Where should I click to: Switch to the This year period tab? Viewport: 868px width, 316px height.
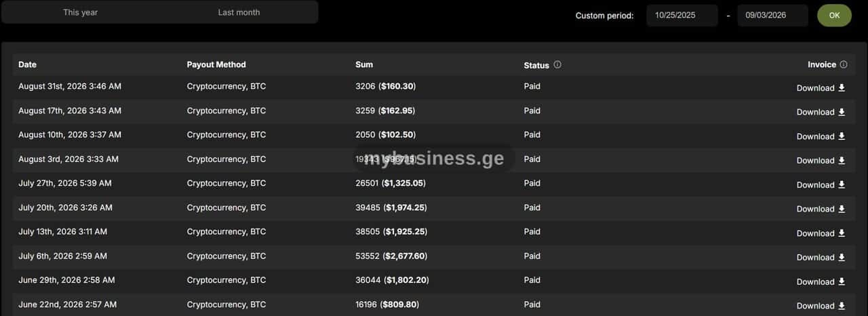81,12
